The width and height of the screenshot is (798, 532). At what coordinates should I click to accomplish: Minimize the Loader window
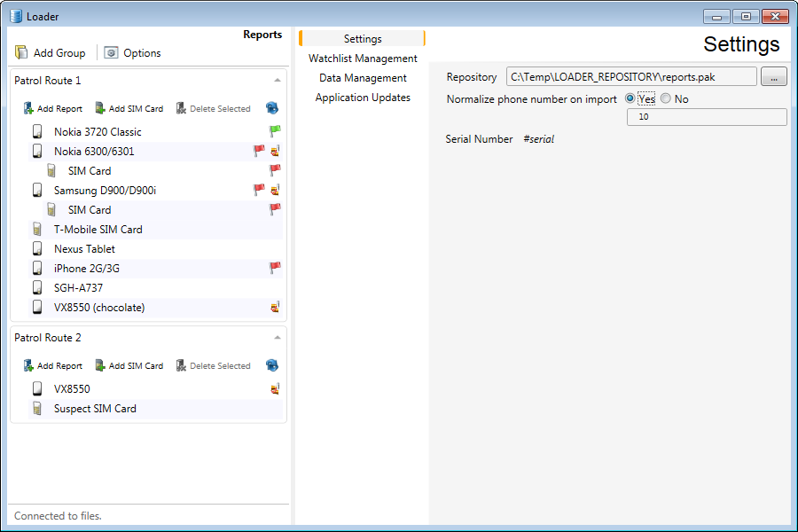click(x=716, y=17)
